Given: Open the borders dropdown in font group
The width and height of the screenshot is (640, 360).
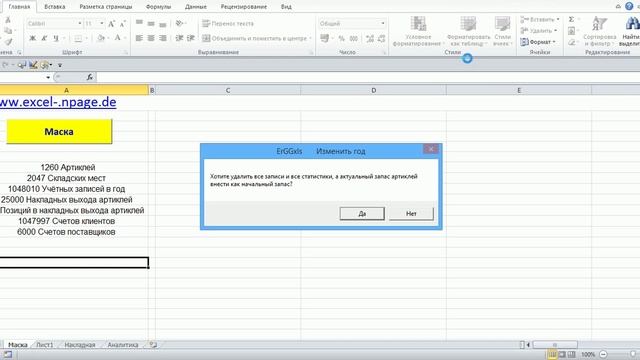Looking at the screenshot, I should click(87, 38).
